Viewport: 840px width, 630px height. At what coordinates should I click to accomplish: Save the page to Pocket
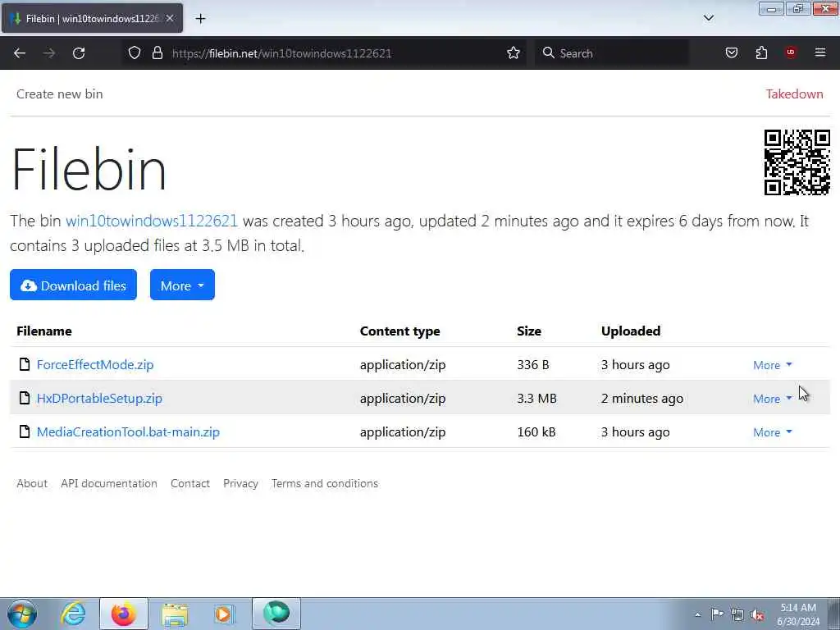731,52
